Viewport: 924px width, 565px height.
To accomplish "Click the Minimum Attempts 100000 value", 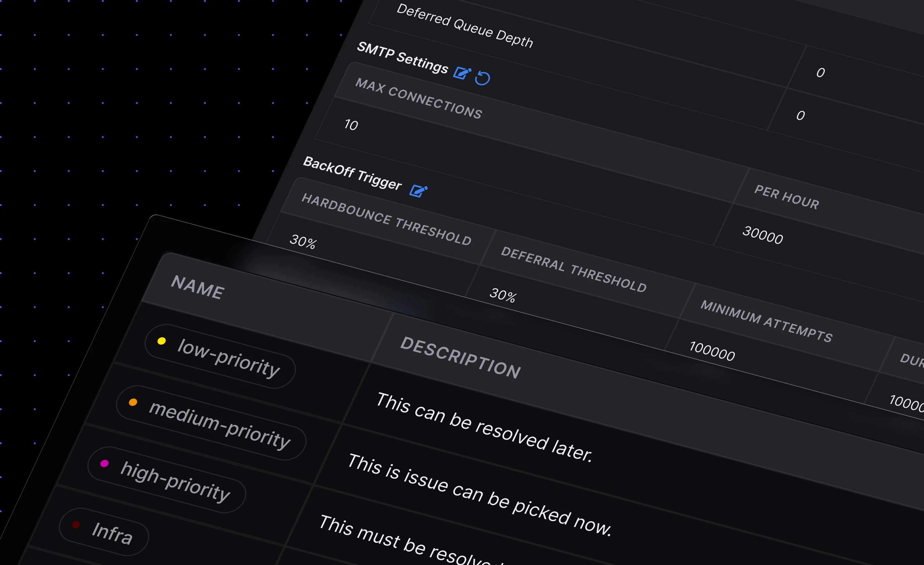I will click(712, 351).
